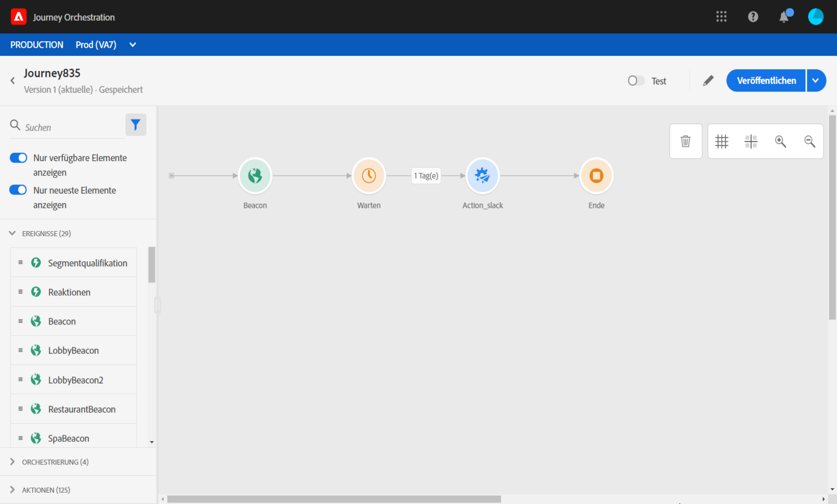Screen dimensions: 837x504
Task: Toggle Nur verfügbare Elemente anzeigen
Action: tap(18, 158)
